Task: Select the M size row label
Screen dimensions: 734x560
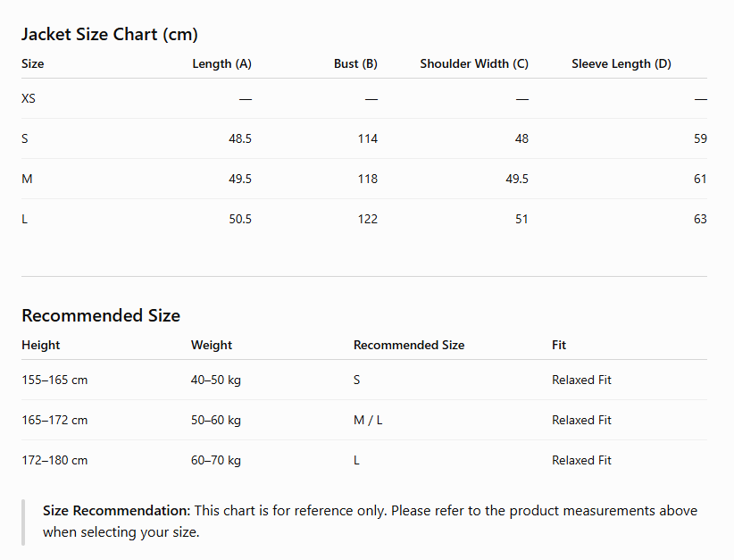Action: pos(27,179)
